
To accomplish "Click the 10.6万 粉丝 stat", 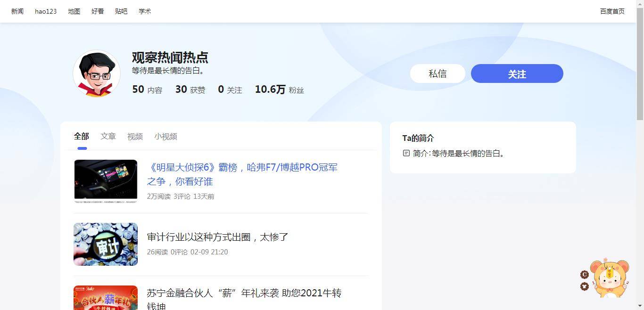I will click(x=280, y=90).
